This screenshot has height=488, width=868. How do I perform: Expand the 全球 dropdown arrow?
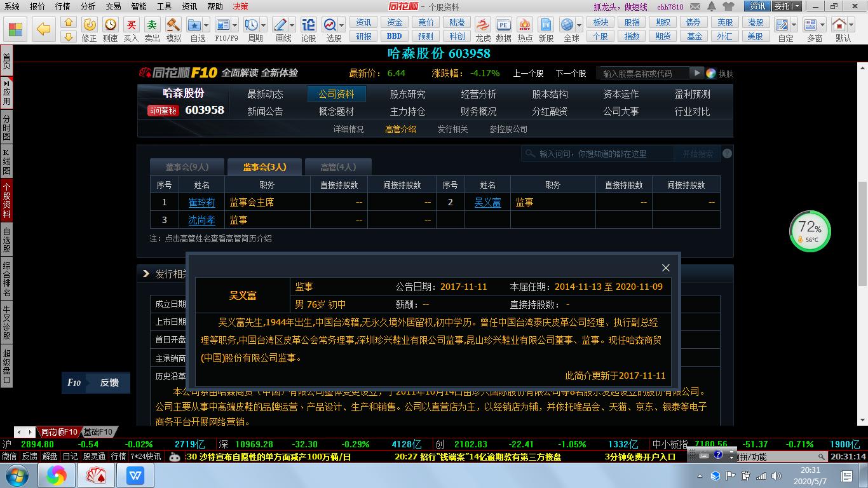pos(579,25)
